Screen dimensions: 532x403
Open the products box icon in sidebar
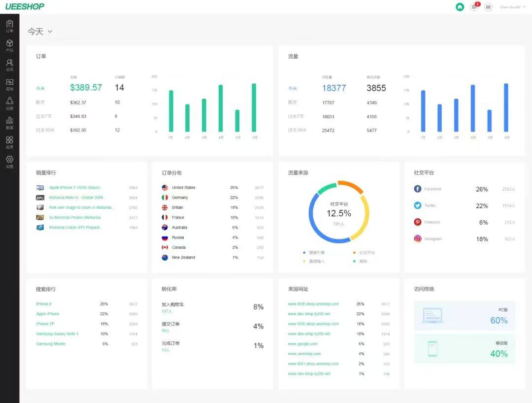[x=9, y=45]
